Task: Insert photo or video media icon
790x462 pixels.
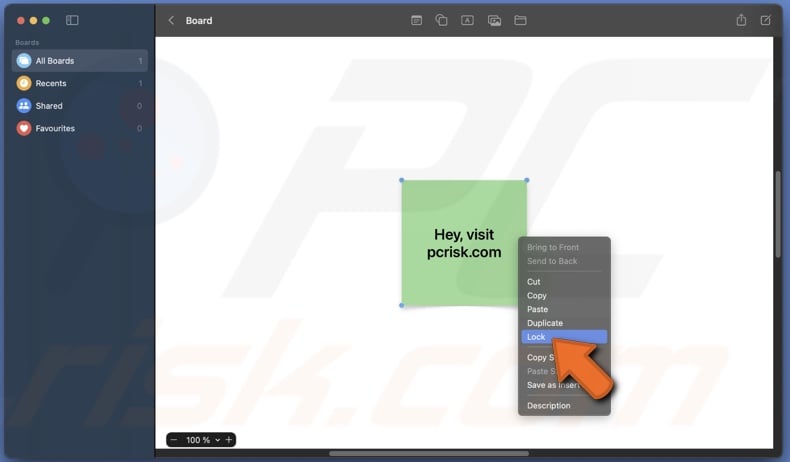Action: coord(494,20)
